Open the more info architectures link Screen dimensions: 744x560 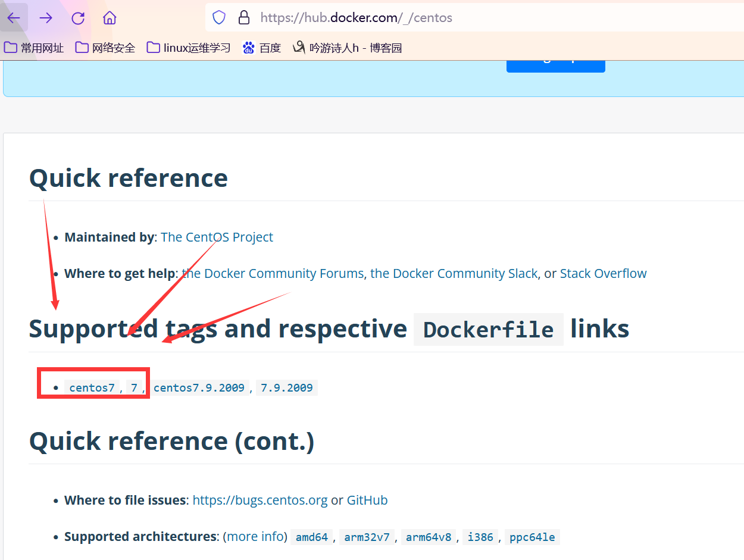coord(255,536)
